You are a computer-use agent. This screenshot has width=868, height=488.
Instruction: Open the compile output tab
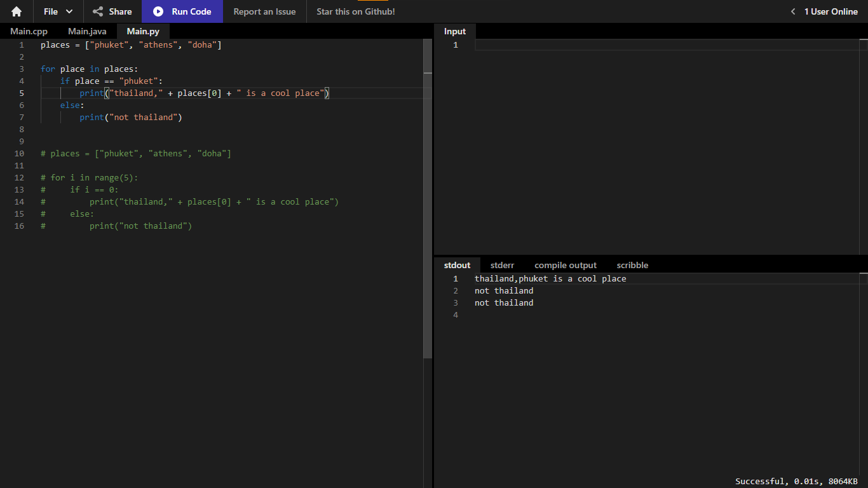[x=566, y=265]
